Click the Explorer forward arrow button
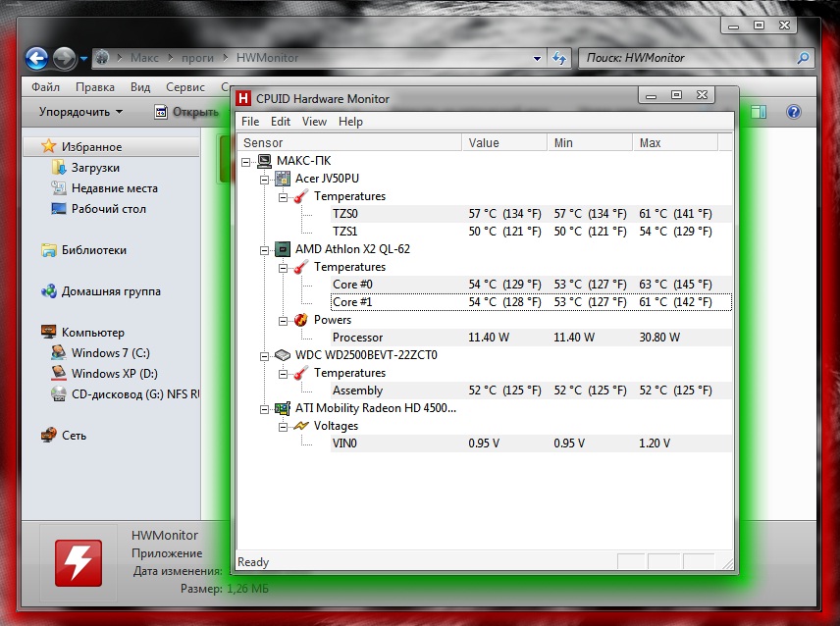Screen dimensions: 840x626 coord(64,58)
